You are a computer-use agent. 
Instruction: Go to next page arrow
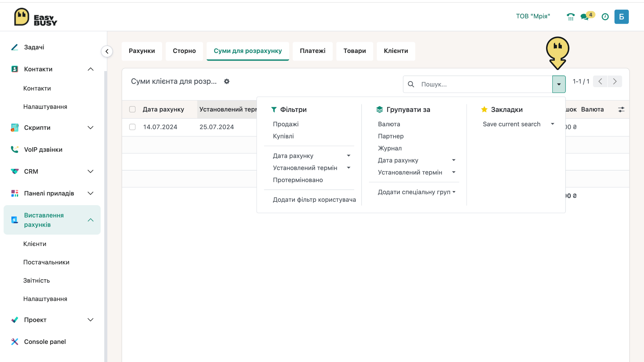pyautogui.click(x=615, y=81)
